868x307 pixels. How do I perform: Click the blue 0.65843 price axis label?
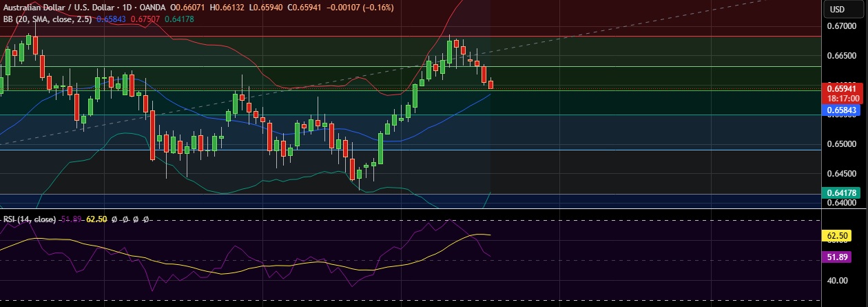[840, 110]
